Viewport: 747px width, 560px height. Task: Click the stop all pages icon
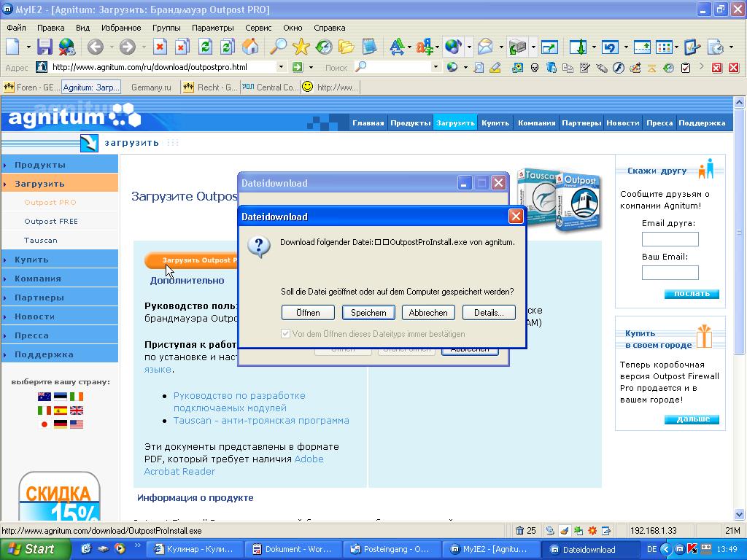182,47
